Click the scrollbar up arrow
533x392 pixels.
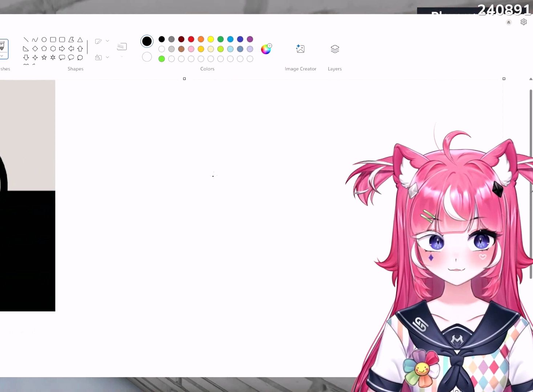point(531,79)
